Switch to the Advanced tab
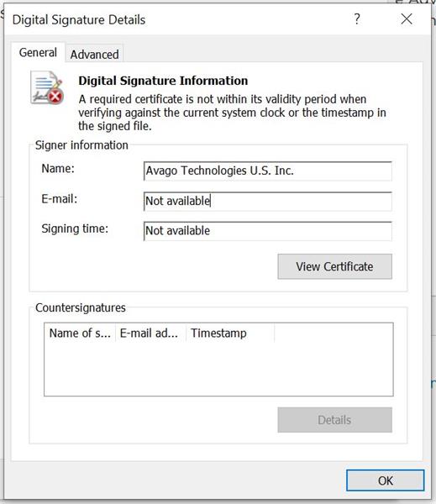Image resolution: width=436 pixels, height=504 pixels. click(95, 55)
